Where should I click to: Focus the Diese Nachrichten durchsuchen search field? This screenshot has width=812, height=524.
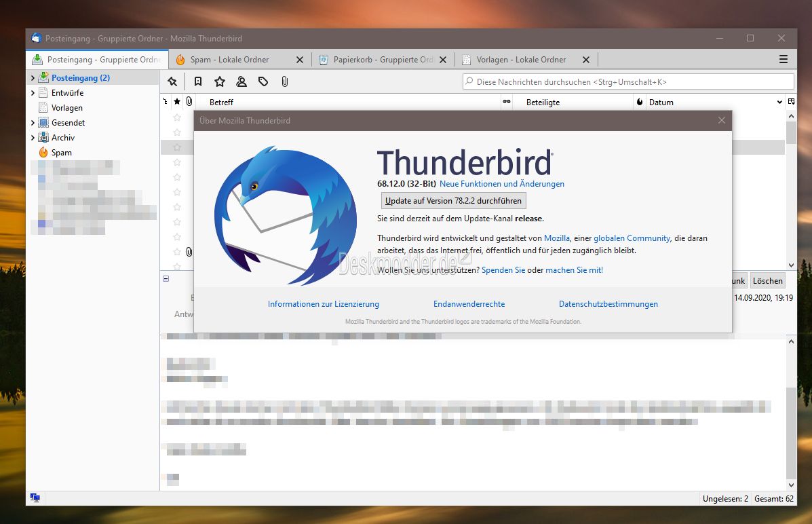[628, 81]
